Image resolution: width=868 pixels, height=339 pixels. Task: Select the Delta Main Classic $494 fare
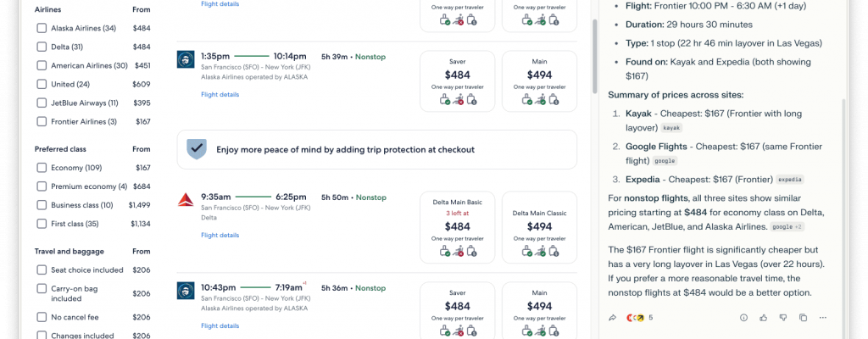(x=539, y=225)
